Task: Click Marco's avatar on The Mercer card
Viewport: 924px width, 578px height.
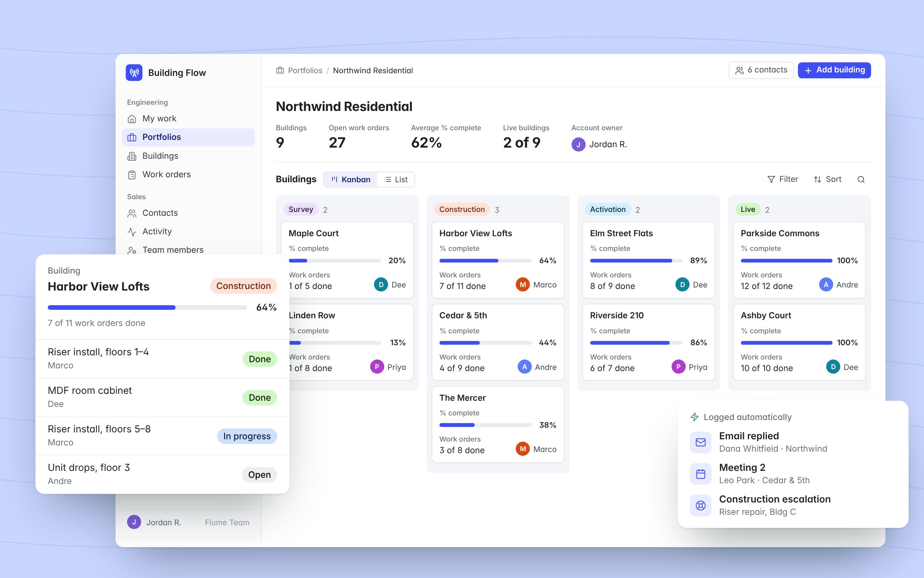Action: click(522, 449)
